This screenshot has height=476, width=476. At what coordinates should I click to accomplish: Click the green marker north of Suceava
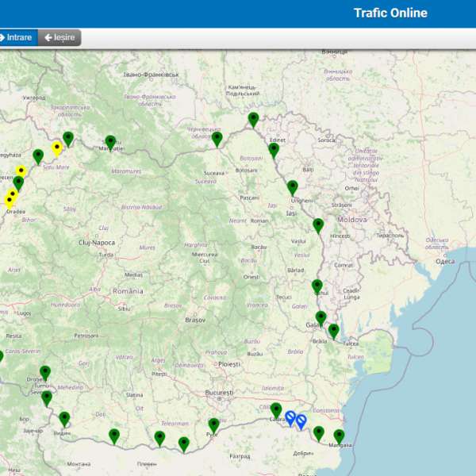pos(217,140)
